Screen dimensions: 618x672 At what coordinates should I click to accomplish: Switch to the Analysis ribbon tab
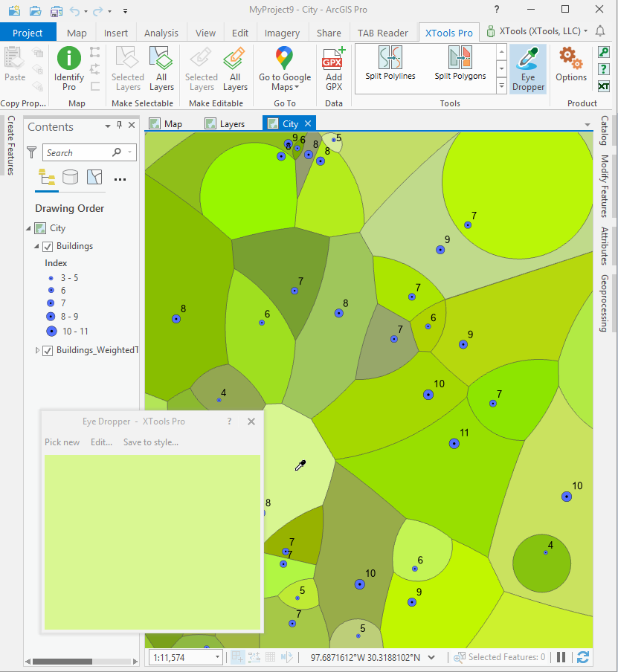(161, 33)
